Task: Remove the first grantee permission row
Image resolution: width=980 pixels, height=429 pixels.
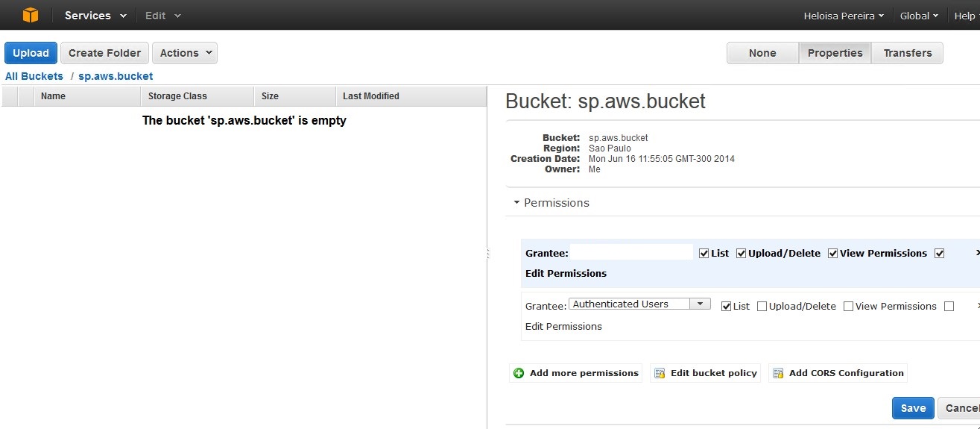Action: point(977,253)
